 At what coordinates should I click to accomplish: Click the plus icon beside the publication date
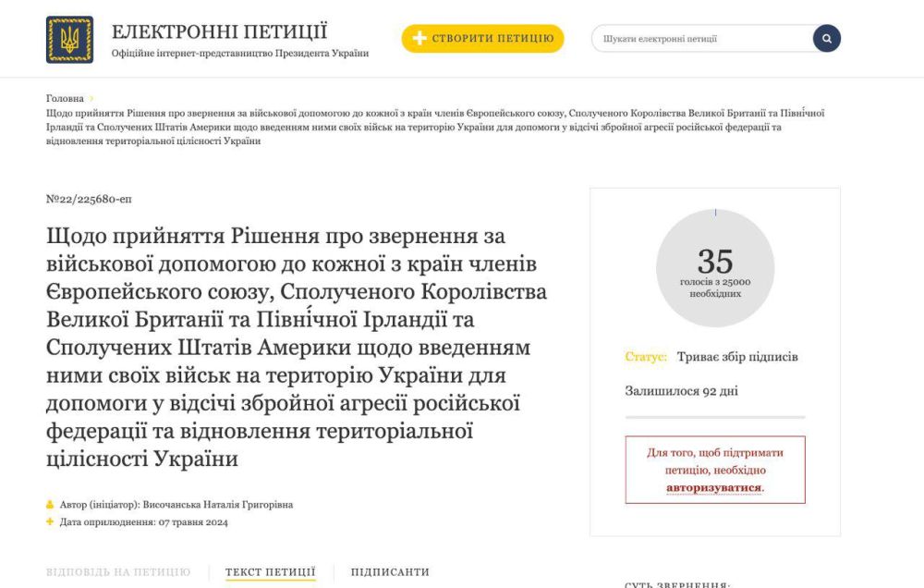pos(50,522)
